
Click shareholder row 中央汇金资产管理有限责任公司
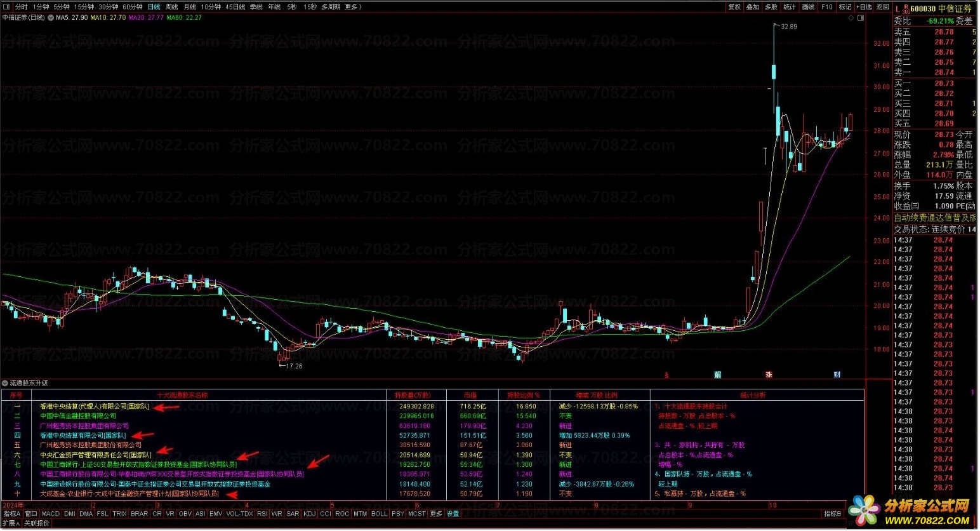[96, 455]
